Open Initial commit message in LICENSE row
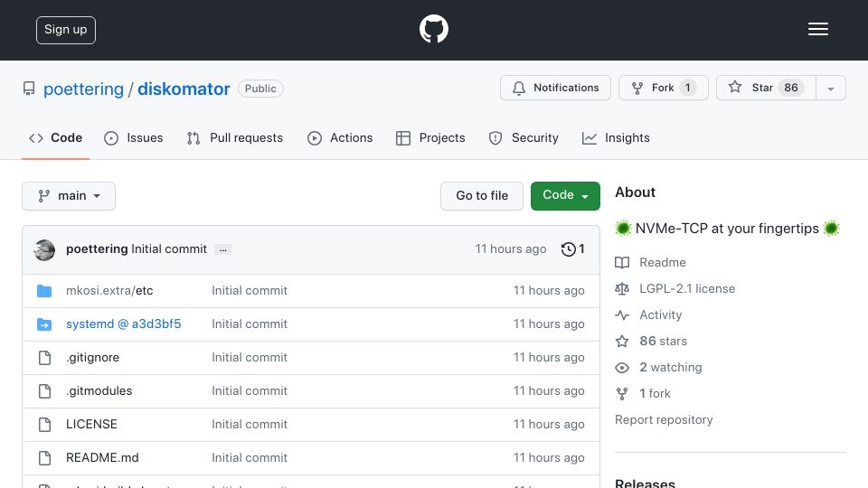Viewport: 868px width, 488px height. click(250, 424)
